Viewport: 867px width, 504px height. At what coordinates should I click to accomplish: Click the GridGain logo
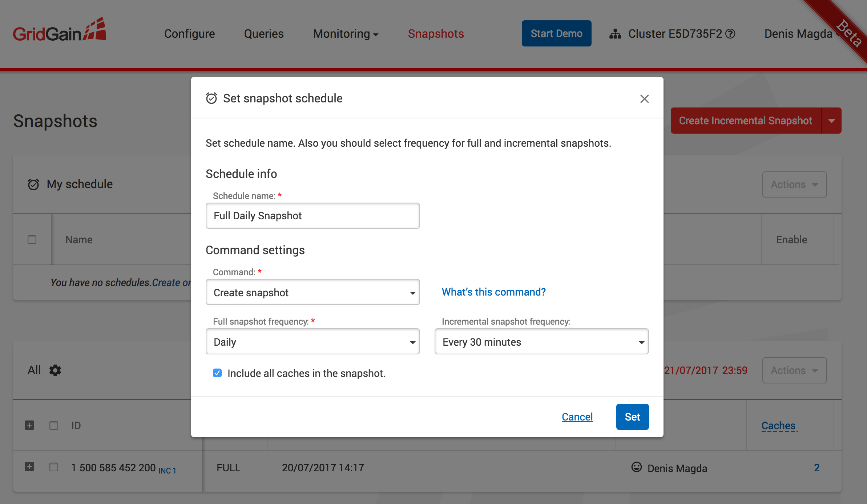click(x=60, y=31)
